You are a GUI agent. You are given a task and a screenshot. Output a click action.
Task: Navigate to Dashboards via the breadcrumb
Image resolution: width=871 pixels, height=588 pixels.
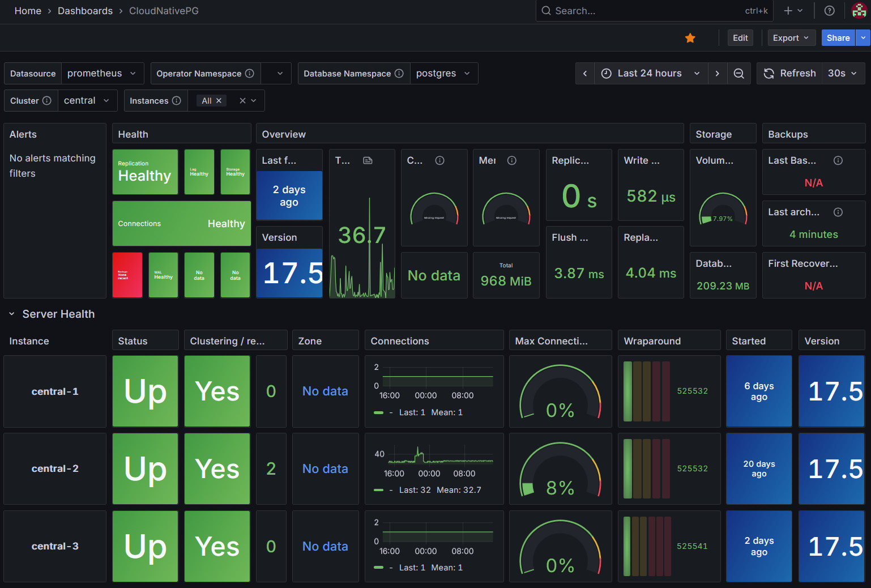(85, 11)
